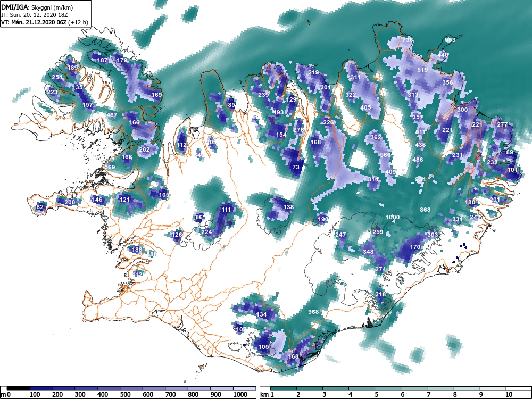Image resolution: width=532 pixels, height=399 pixels.
Task: Click the visibility value '121' on the map
Action: (124, 199)
